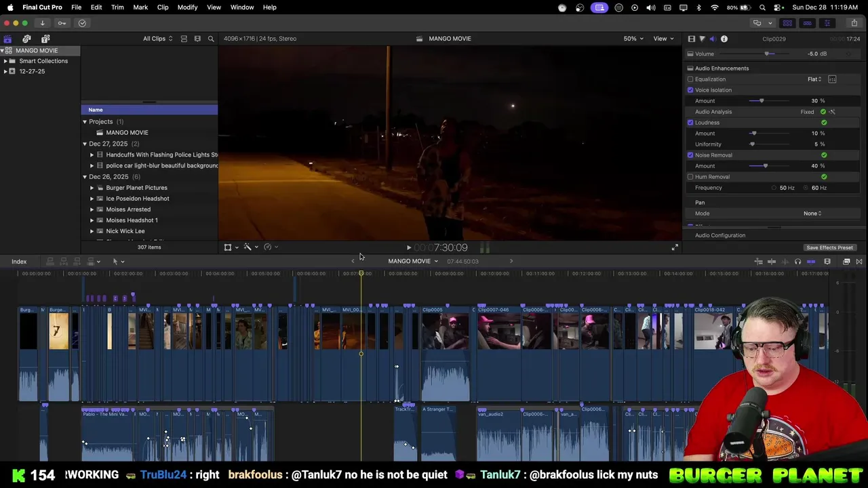The height and width of the screenshot is (488, 868).
Task: Enter full-screen viewer playback
Action: (x=675, y=247)
